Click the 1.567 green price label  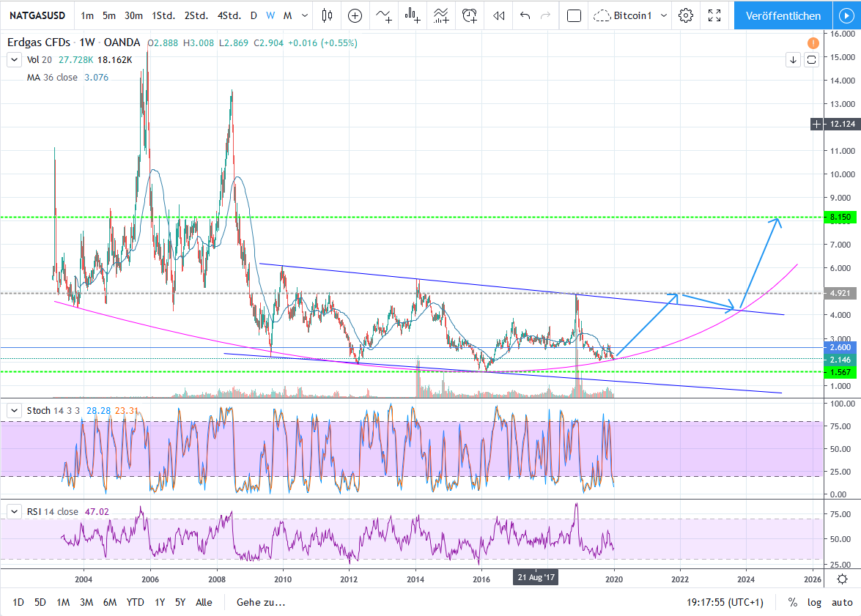pyautogui.click(x=840, y=372)
